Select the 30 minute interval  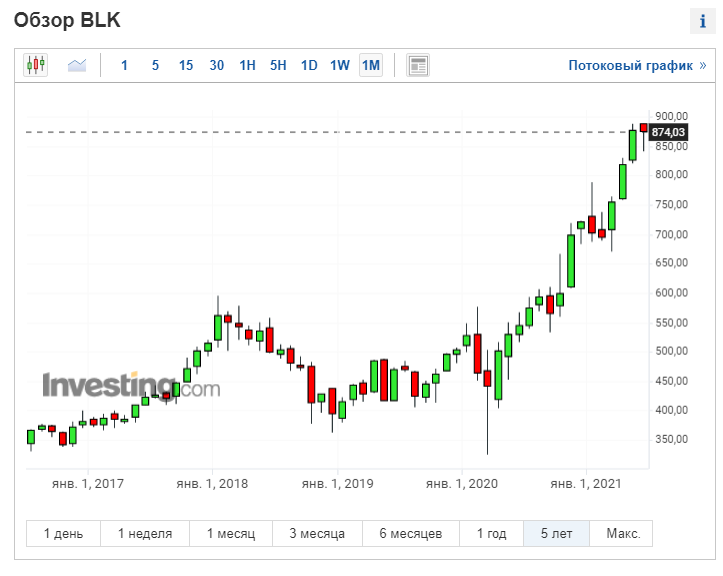(217, 65)
